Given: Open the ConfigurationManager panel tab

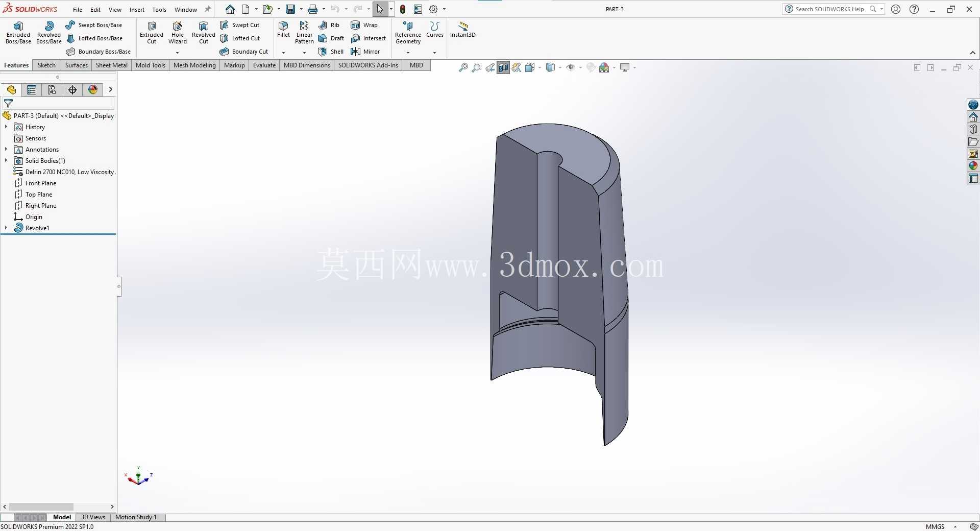Looking at the screenshot, I should (x=52, y=90).
